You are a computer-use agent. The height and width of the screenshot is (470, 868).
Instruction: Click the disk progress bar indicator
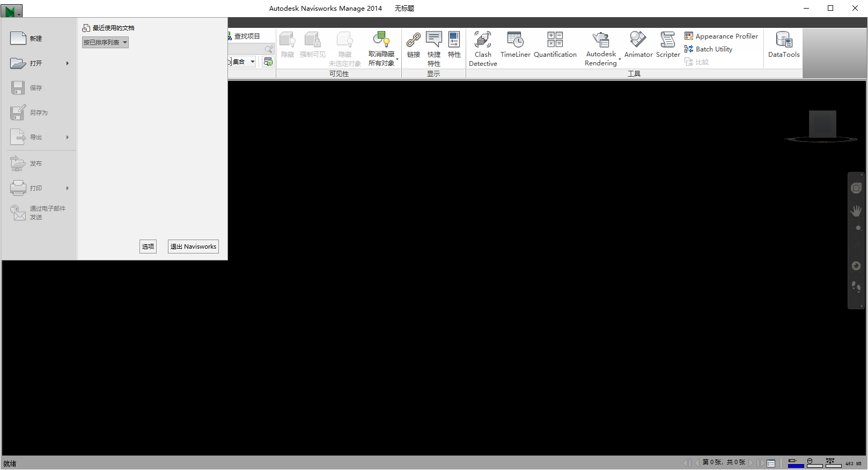(x=814, y=463)
